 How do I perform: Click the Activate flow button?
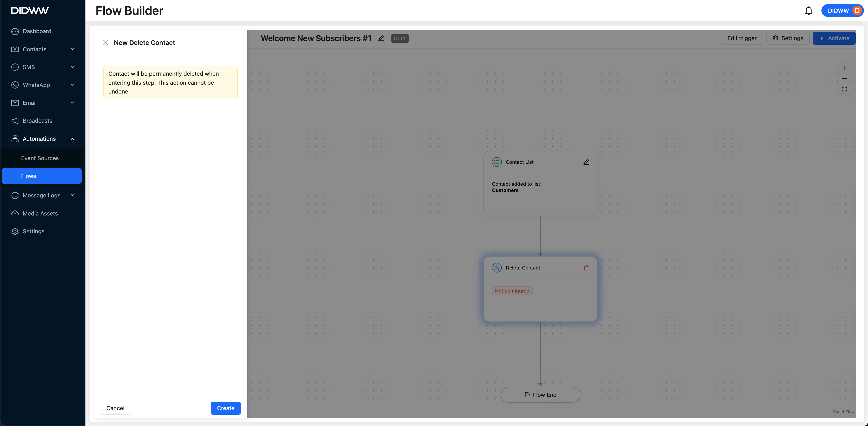pyautogui.click(x=834, y=38)
